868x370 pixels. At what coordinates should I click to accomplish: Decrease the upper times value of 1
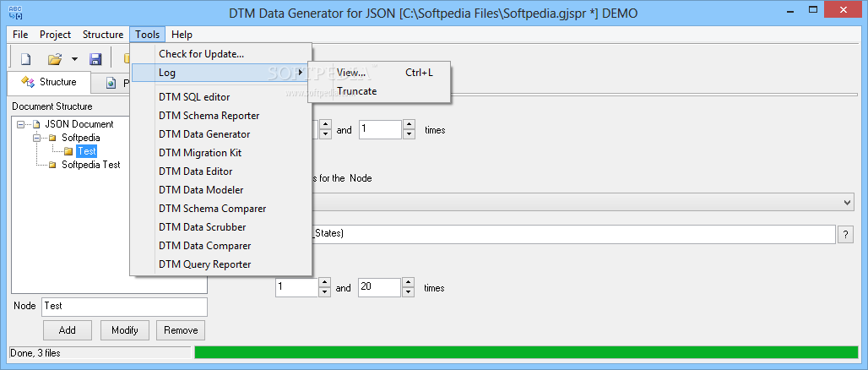tap(409, 134)
